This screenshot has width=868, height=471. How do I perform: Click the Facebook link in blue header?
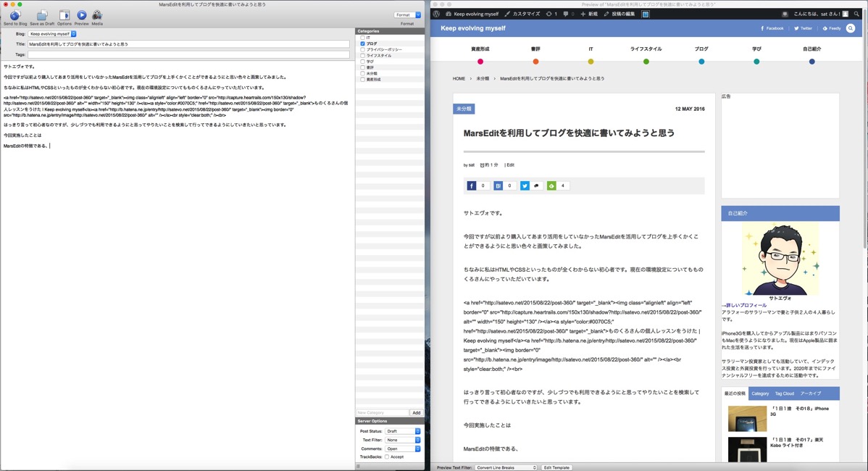click(772, 28)
